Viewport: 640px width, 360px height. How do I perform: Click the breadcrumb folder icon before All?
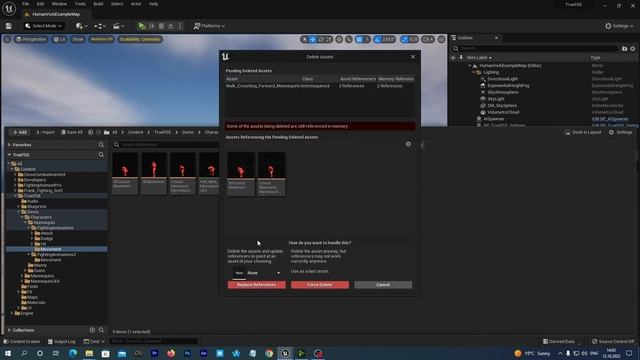click(x=107, y=132)
